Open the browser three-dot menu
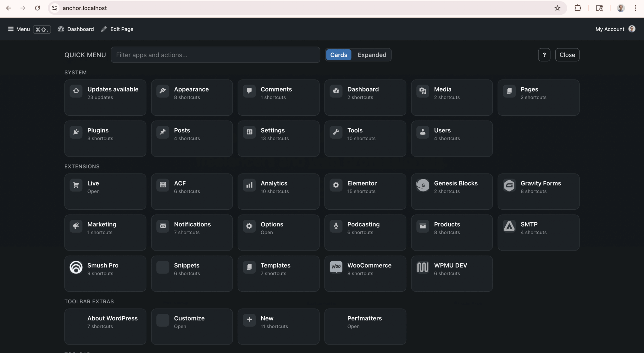Viewport: 644px width, 353px height. [635, 8]
